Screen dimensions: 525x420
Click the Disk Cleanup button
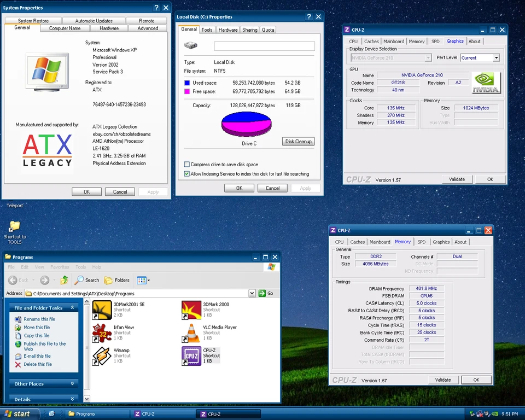click(x=297, y=141)
